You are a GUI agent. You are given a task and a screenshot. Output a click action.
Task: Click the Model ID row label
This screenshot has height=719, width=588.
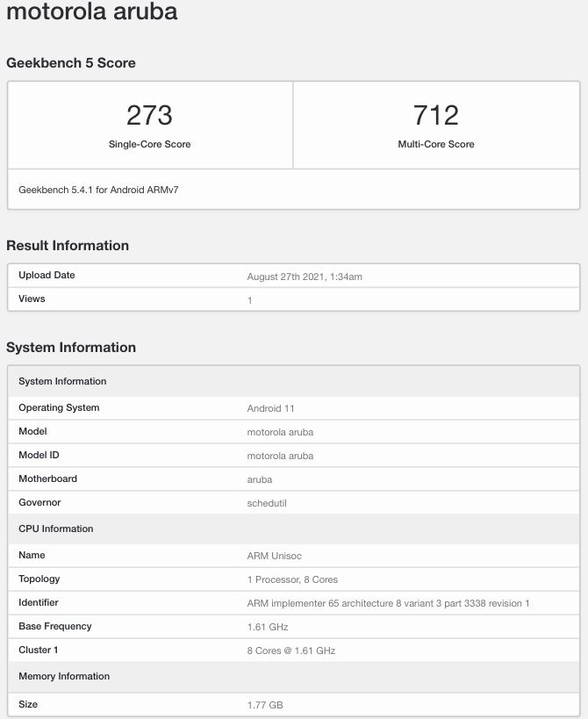click(x=39, y=456)
